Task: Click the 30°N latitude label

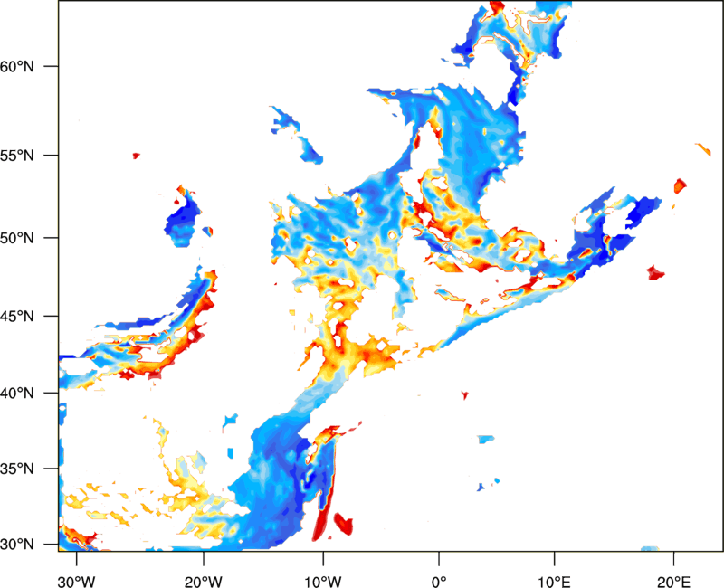Action: point(17,545)
